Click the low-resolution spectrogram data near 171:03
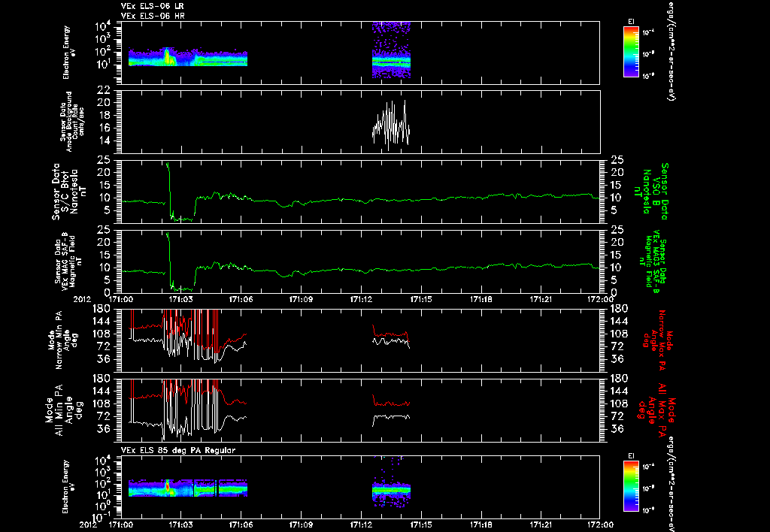Image resolution: width=770 pixels, height=532 pixels. 187,57
